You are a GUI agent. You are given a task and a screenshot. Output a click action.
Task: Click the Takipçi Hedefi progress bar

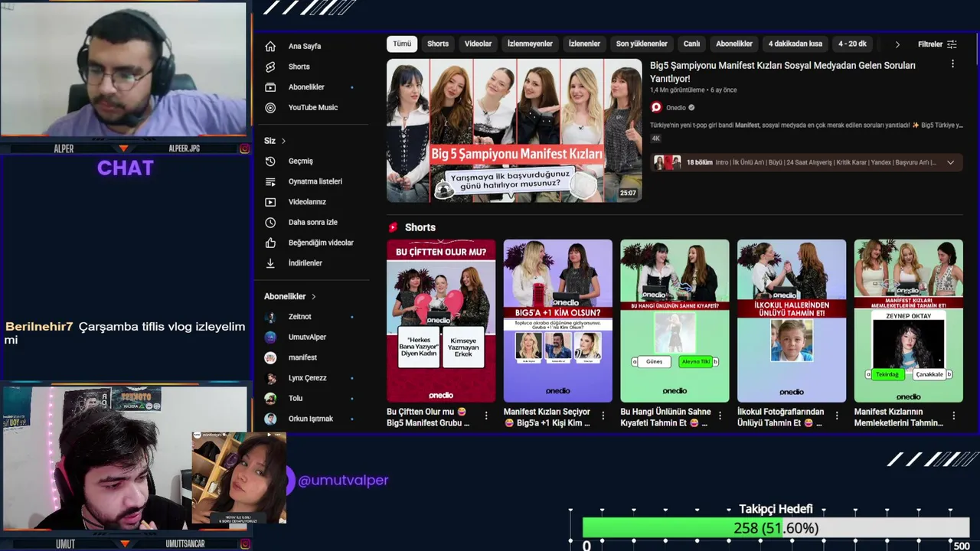[776, 528]
